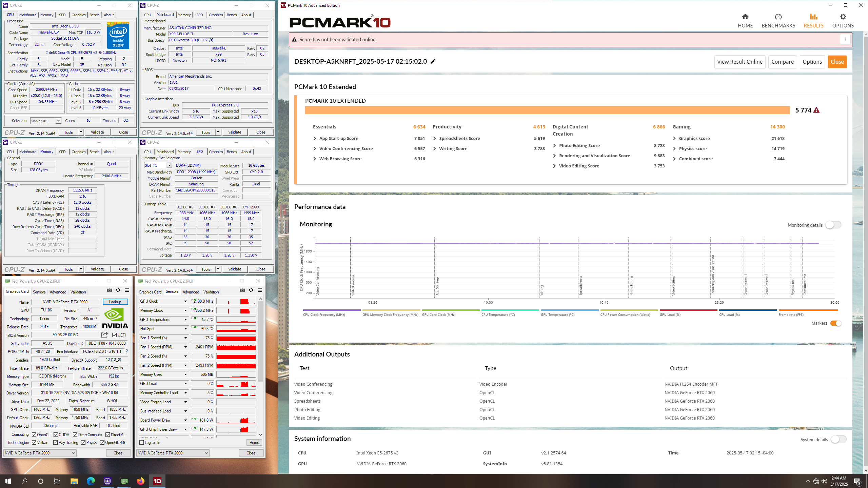Image resolution: width=868 pixels, height=488 pixels.
Task: Open Firefox from the taskbar
Action: pos(140,481)
